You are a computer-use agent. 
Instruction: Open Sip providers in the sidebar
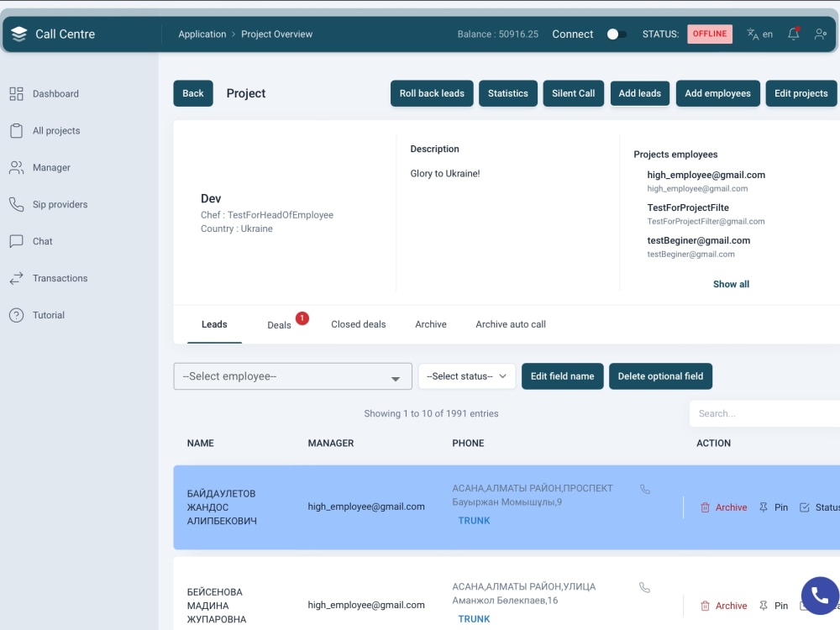(60, 205)
